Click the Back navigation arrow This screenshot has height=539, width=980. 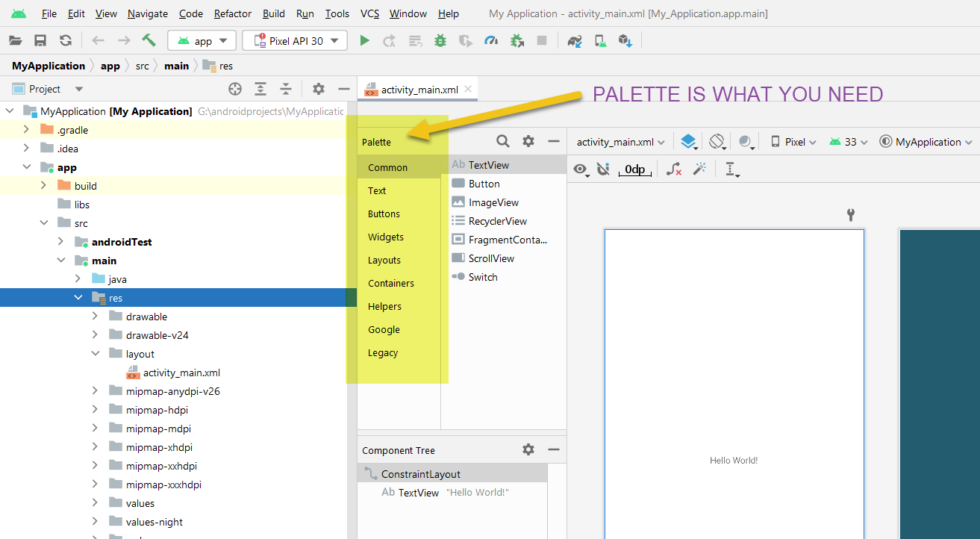(98, 41)
